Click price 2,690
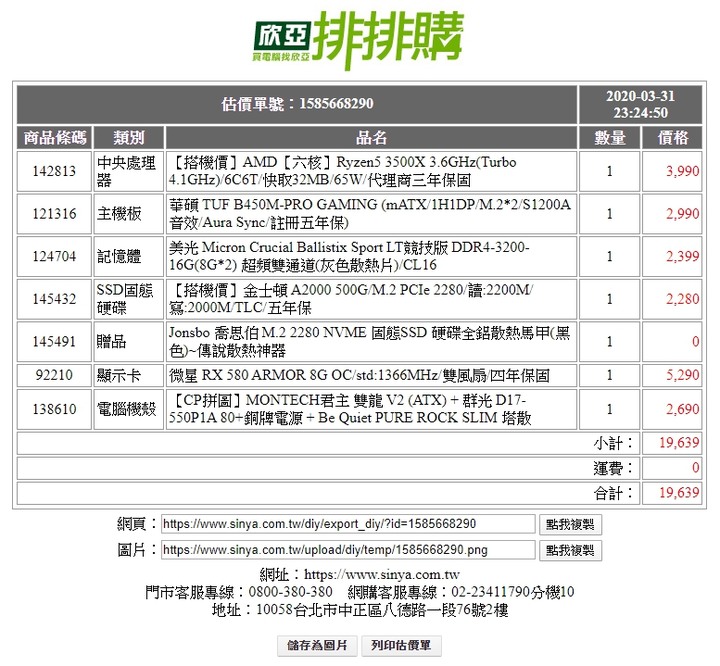The height and width of the screenshot is (666, 720). [682, 409]
